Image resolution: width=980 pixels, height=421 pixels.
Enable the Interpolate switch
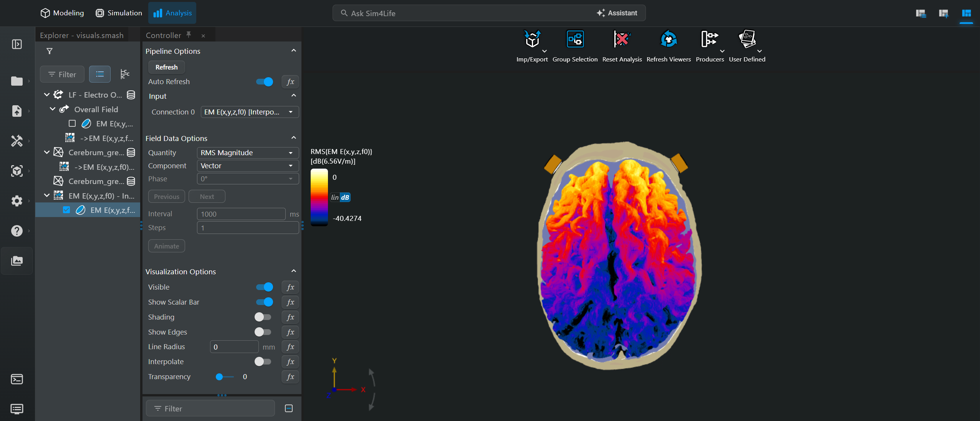(263, 361)
